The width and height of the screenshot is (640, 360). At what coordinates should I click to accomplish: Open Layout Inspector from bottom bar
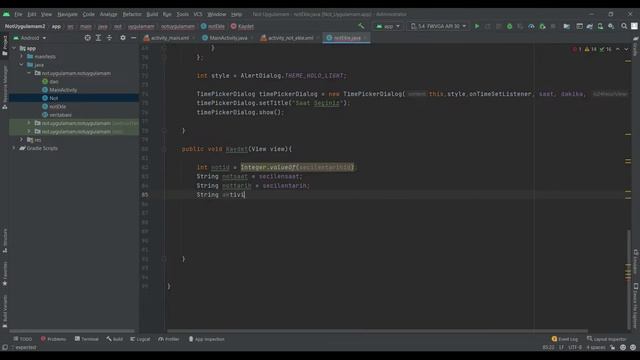[x=607, y=339]
